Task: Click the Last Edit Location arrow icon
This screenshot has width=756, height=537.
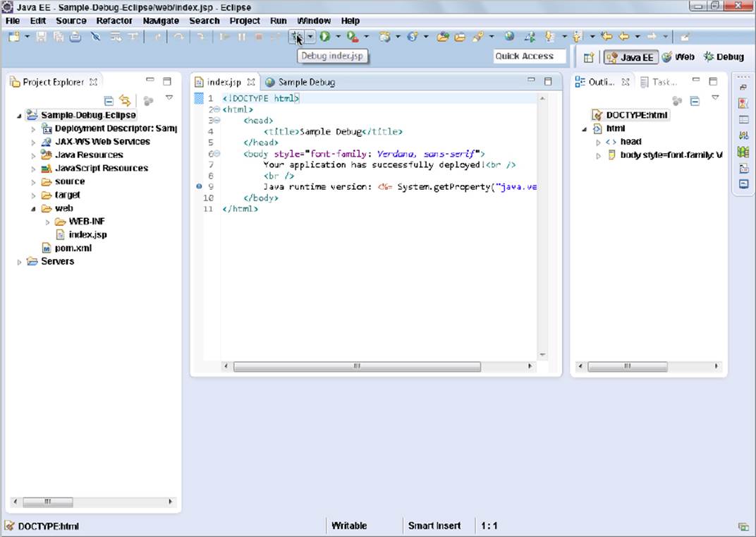Action: (x=606, y=37)
